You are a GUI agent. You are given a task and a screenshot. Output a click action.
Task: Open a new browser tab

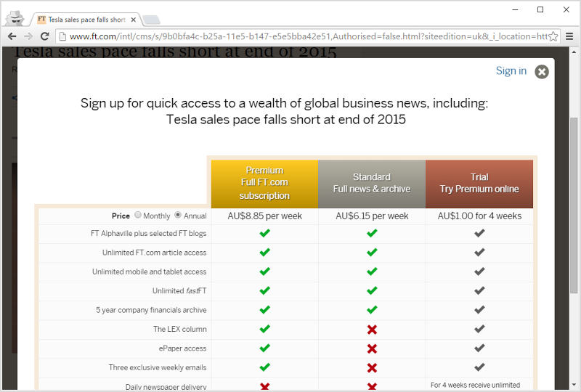[151, 20]
